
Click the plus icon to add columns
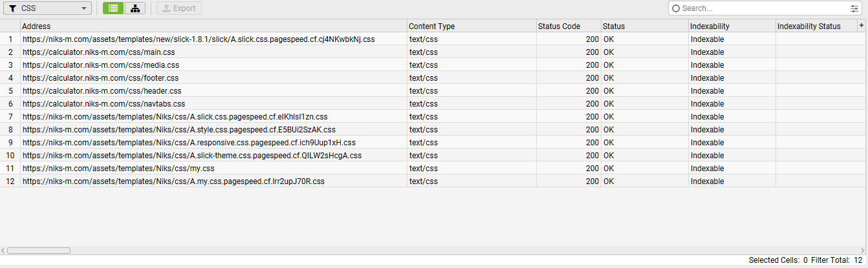(861, 25)
